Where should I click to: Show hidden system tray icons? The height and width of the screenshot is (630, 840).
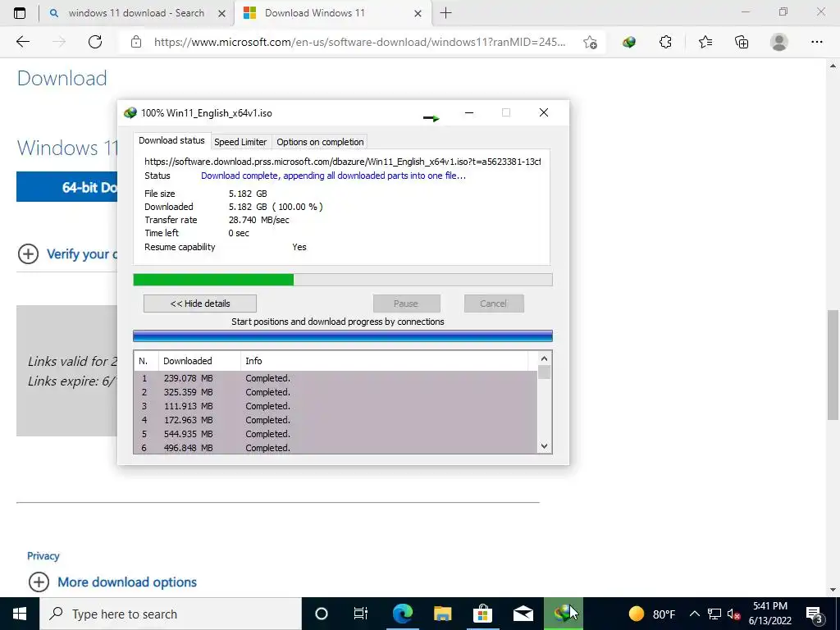pos(694,614)
